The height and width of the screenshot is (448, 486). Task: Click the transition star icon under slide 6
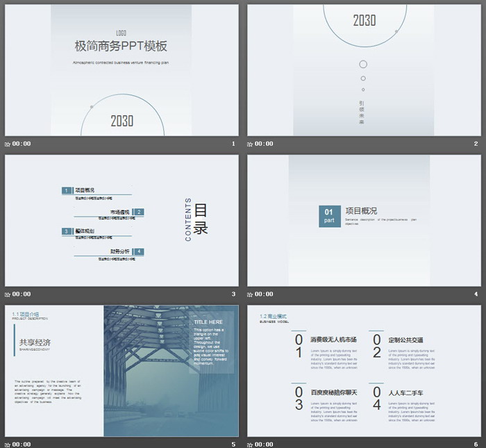click(251, 444)
